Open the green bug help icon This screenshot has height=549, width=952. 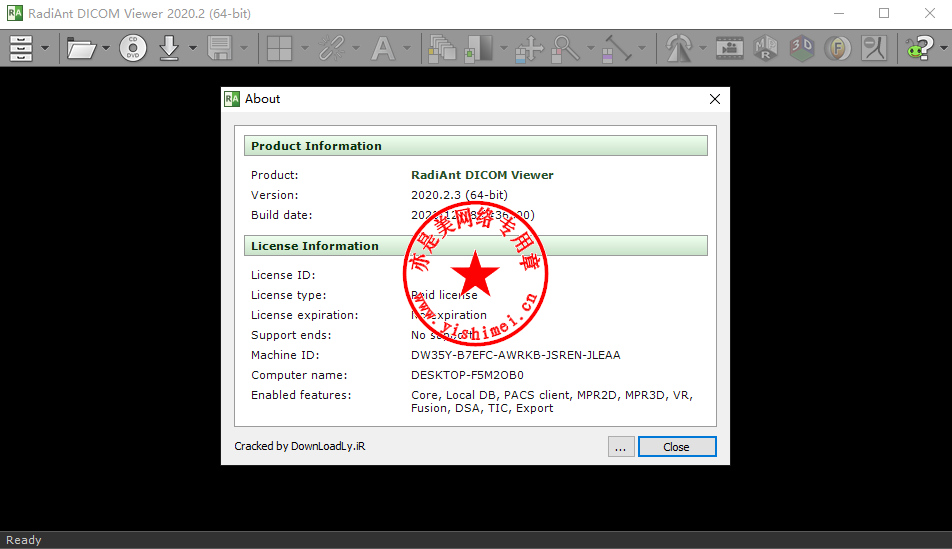919,48
